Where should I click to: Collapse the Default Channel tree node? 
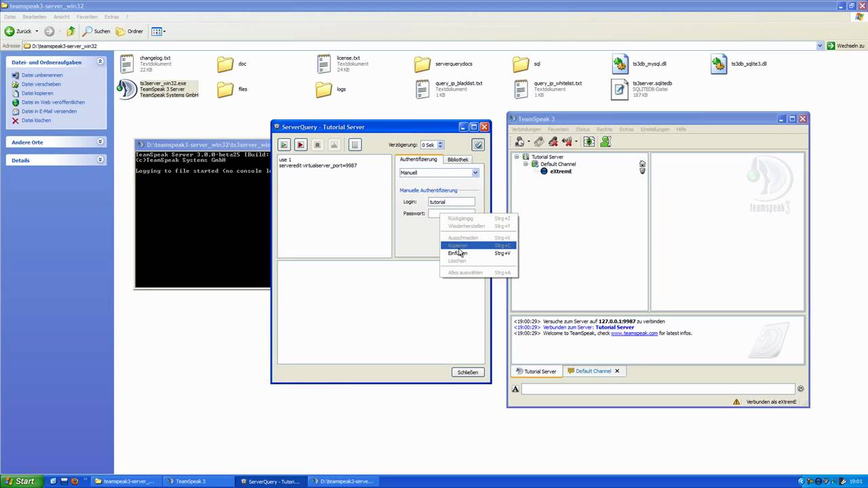click(526, 164)
